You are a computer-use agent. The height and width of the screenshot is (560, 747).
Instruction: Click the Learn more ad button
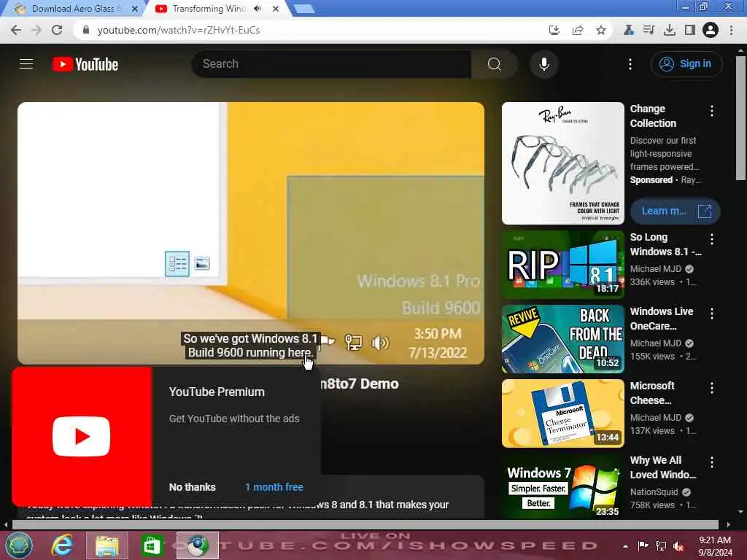[675, 211]
